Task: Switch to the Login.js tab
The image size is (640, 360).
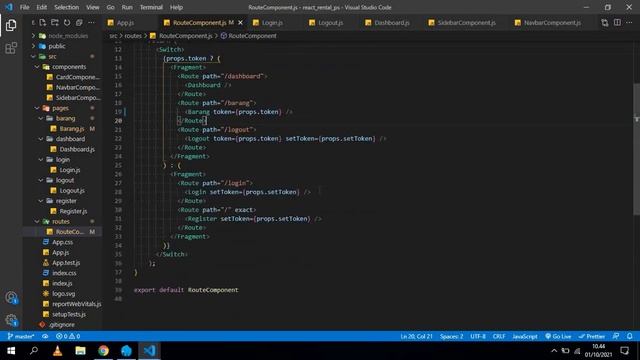Action: coord(272,23)
